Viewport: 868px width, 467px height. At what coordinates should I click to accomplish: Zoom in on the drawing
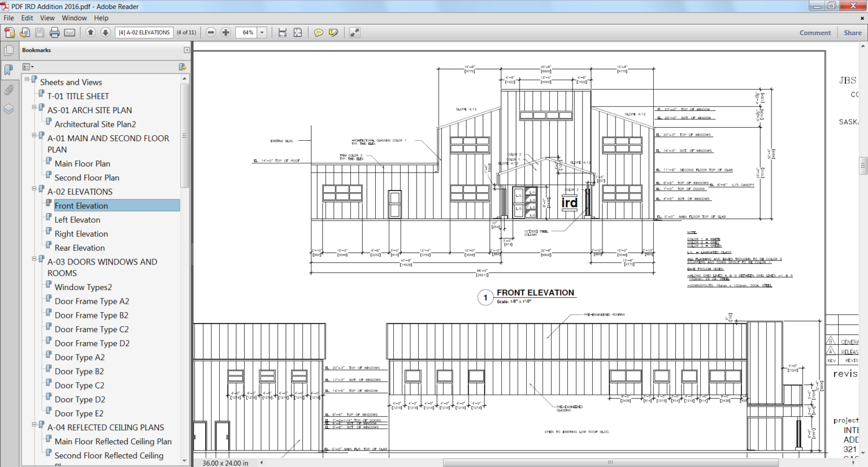tap(225, 32)
